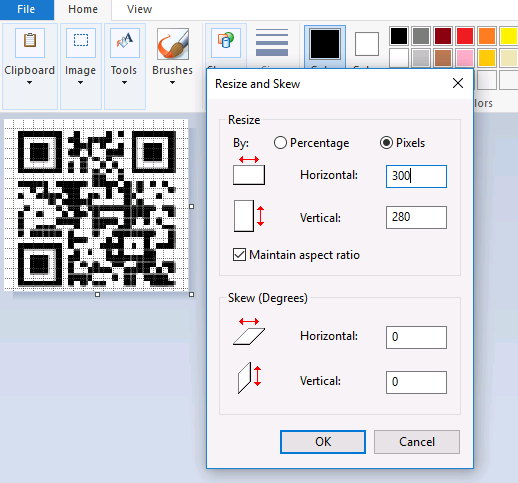The image size is (518, 483).
Task: Open the Tools group icon
Action: 125,43
